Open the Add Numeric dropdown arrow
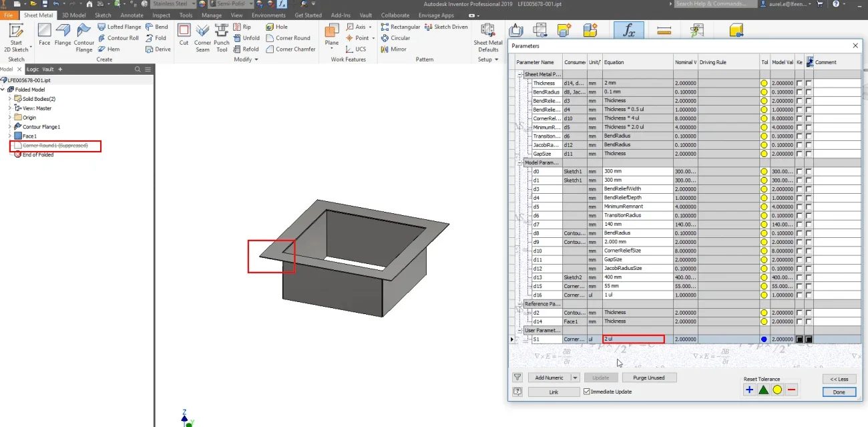The width and height of the screenshot is (868, 427). tap(575, 378)
